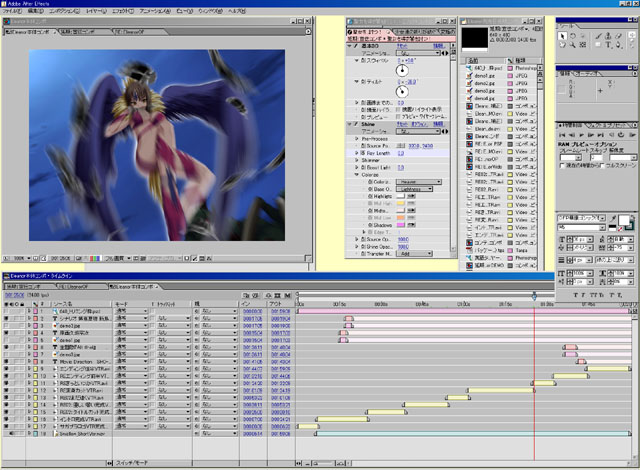640x470 pixels.
Task: Step back one frame in Time Controls
Action: click(x=572, y=135)
